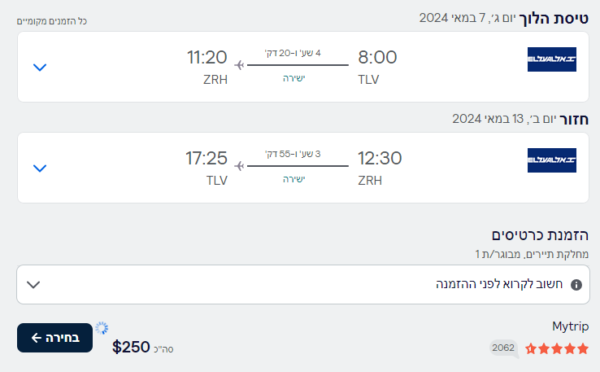Click the outbound flight airplane icon
Screen dimensions: 600x372
coord(240,65)
